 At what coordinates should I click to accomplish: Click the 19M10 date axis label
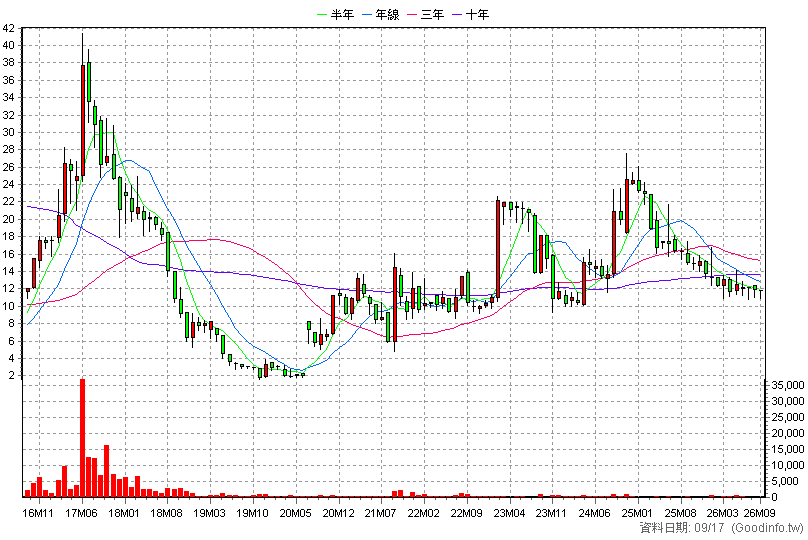tap(252, 513)
